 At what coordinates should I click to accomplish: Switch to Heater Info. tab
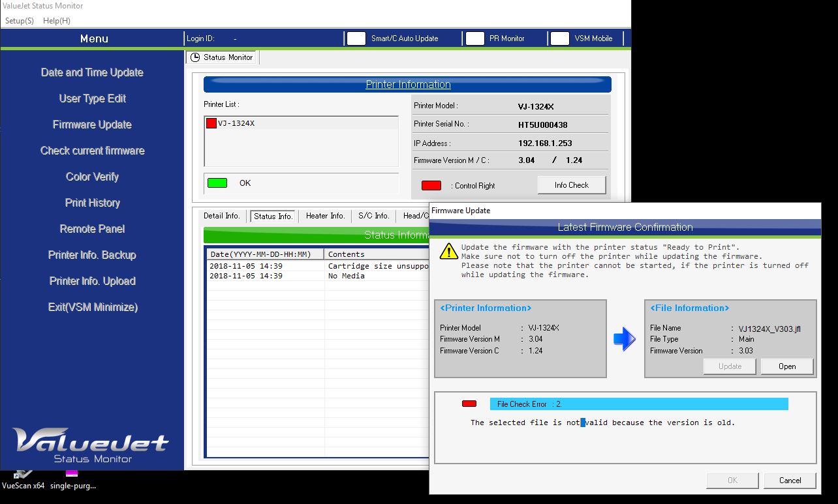tap(325, 216)
